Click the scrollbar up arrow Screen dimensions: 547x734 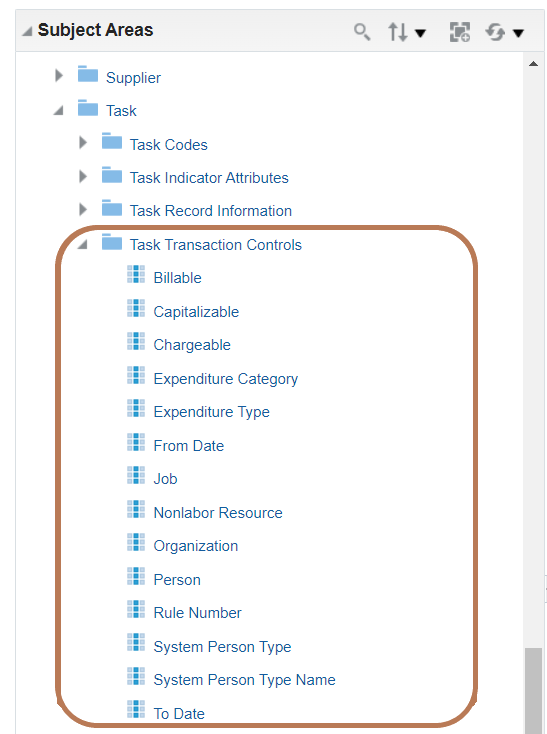[x=533, y=64]
